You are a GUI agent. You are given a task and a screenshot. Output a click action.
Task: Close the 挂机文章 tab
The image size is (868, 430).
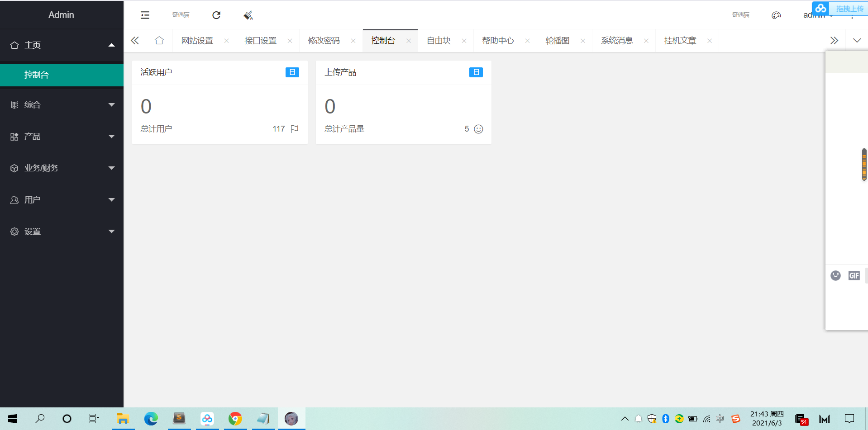pyautogui.click(x=710, y=41)
